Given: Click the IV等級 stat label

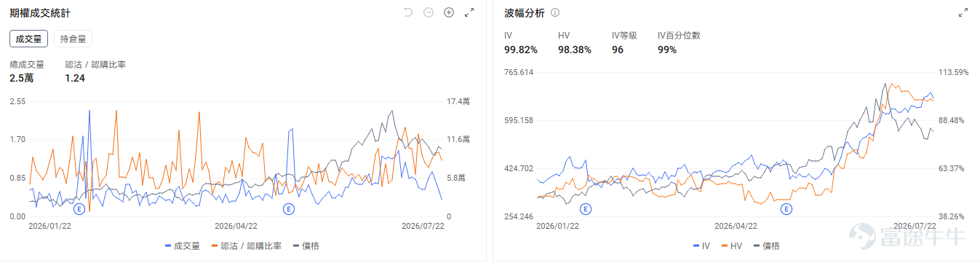Looking at the screenshot, I should 624,35.
